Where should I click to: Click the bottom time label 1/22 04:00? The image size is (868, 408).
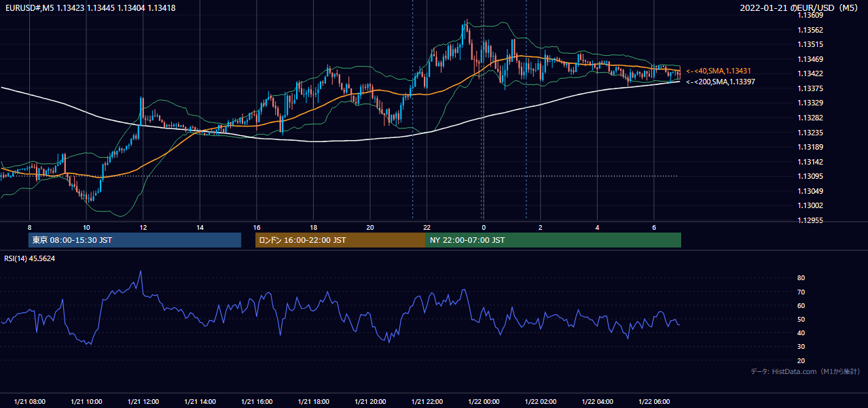(598, 402)
